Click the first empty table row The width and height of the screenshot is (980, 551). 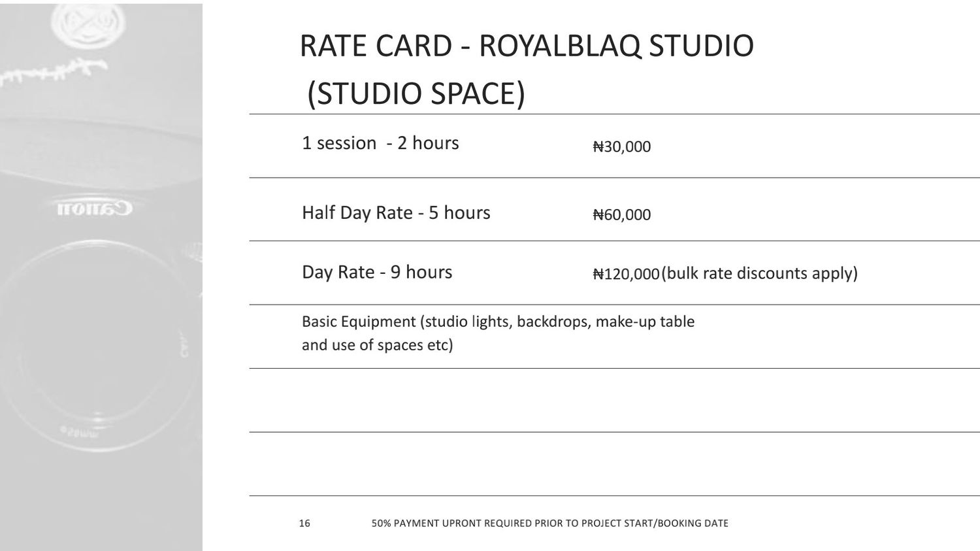click(x=614, y=400)
